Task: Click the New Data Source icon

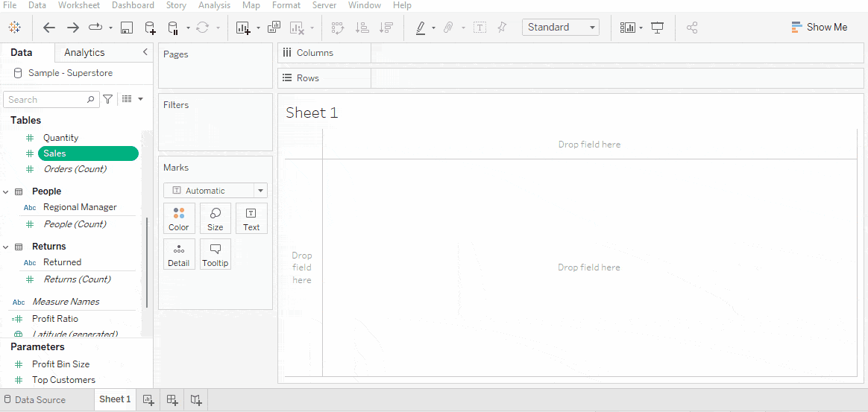Action: click(x=150, y=28)
